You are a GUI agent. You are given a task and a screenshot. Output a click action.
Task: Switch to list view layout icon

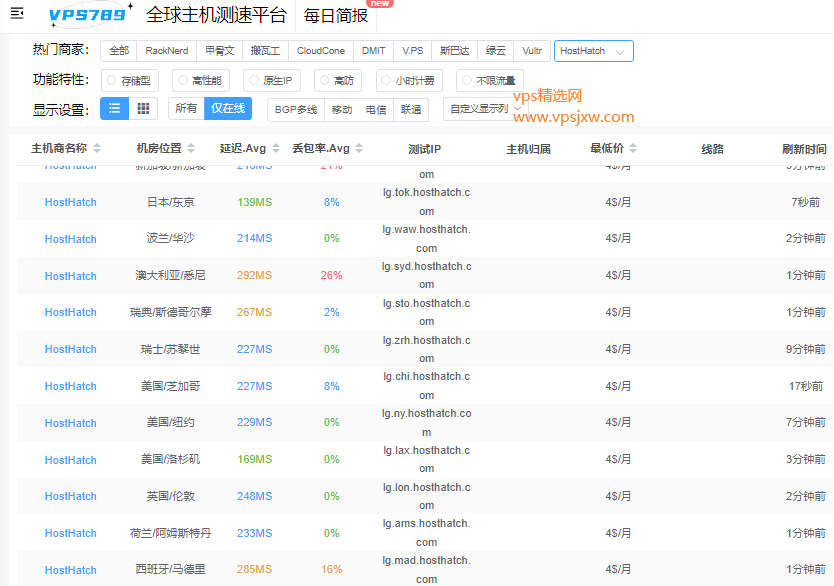(114, 108)
